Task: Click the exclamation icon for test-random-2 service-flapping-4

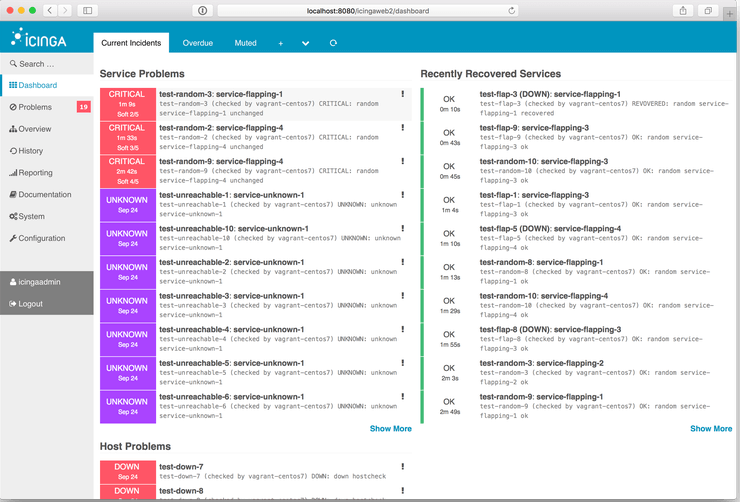Action: pyautogui.click(x=403, y=127)
